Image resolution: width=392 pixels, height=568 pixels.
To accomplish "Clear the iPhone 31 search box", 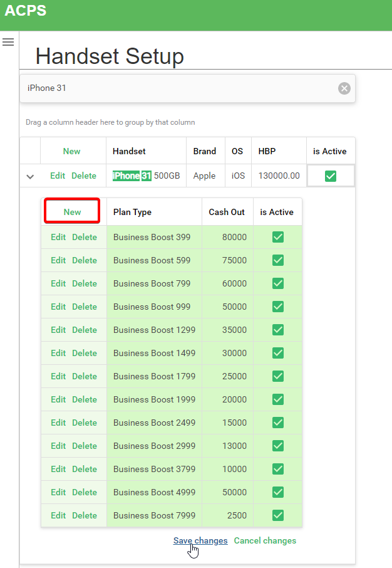I will (344, 88).
